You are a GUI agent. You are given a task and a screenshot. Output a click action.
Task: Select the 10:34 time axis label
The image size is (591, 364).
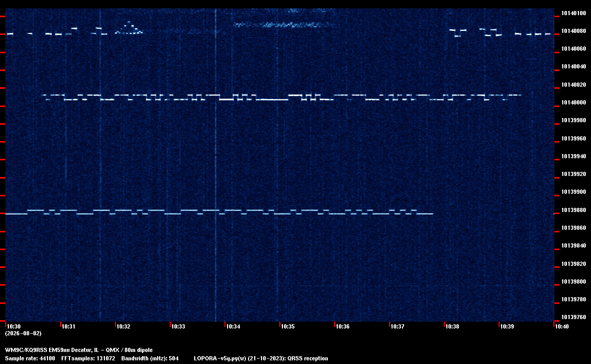point(233,326)
